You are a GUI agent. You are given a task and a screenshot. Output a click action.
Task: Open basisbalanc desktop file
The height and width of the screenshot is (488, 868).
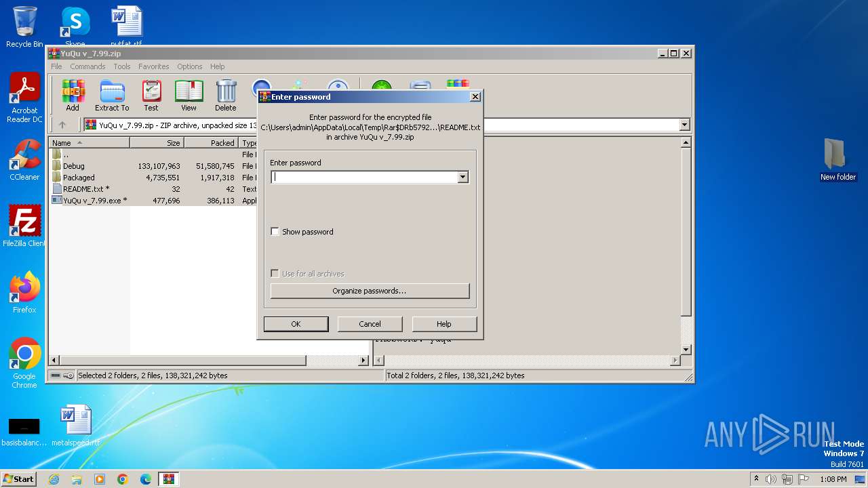point(24,431)
